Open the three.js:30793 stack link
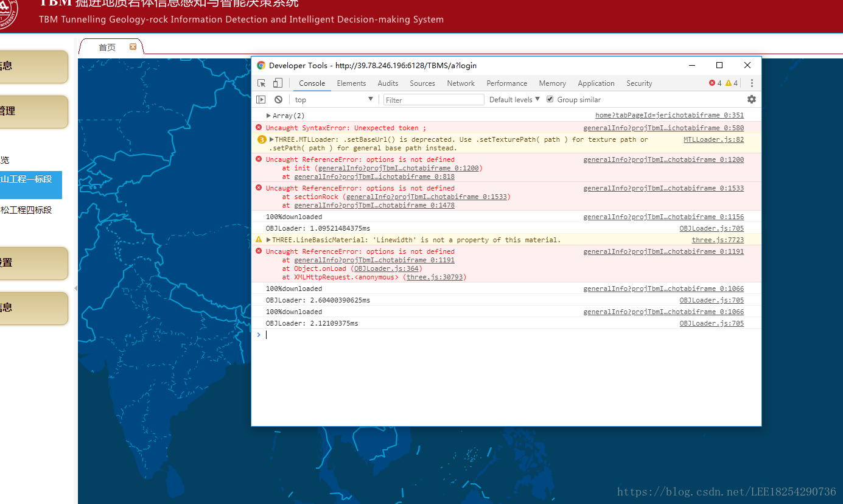This screenshot has width=843, height=504. click(x=435, y=277)
